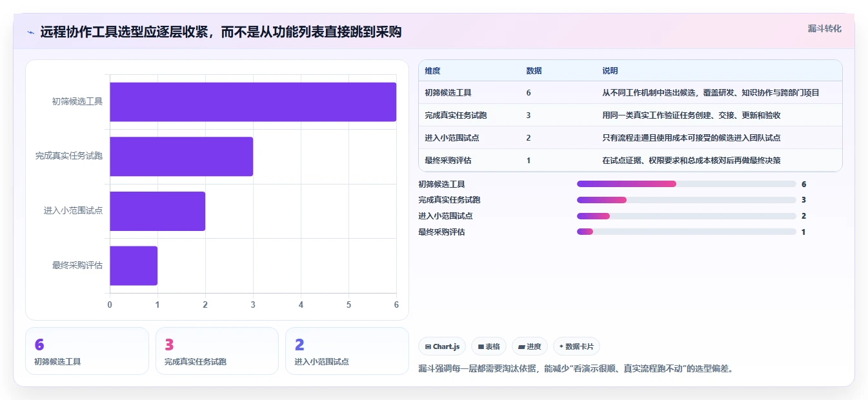Image resolution: width=868 pixels, height=400 pixels.
Task: Click the 最终采购评估 label in the progress list
Action: tap(441, 232)
